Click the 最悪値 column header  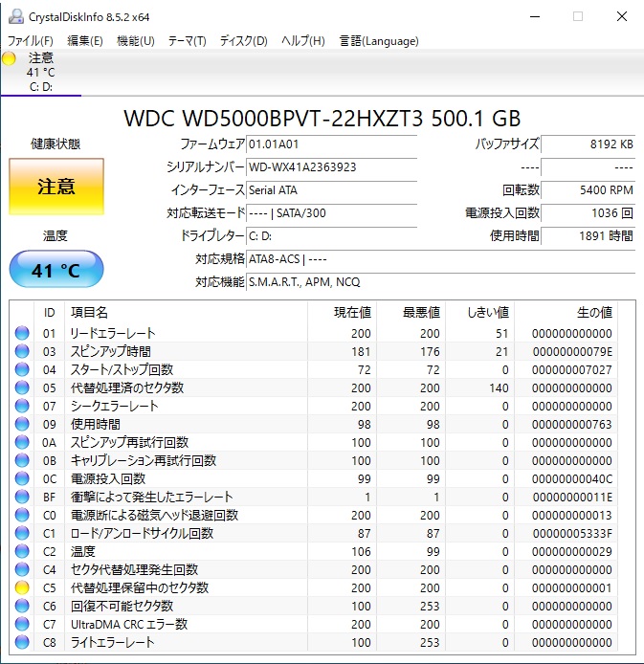tap(411, 313)
